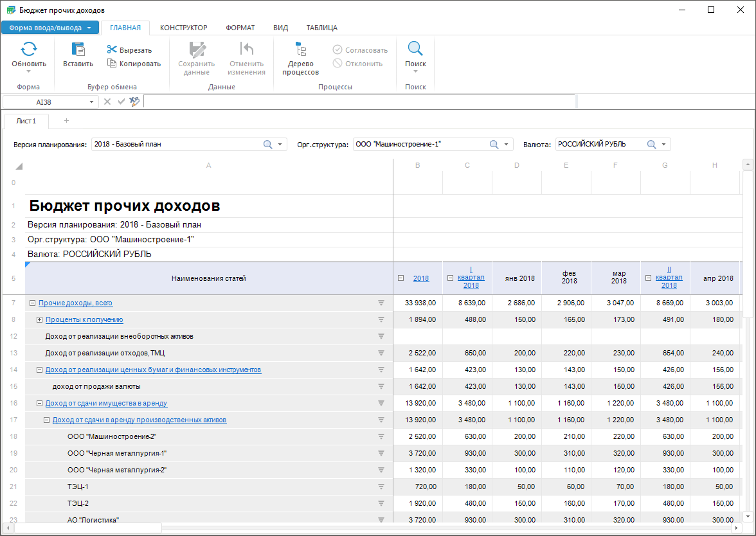Switch to the КОНСТРУКТОР ribbon tab
The image size is (756, 536).
[183, 28]
